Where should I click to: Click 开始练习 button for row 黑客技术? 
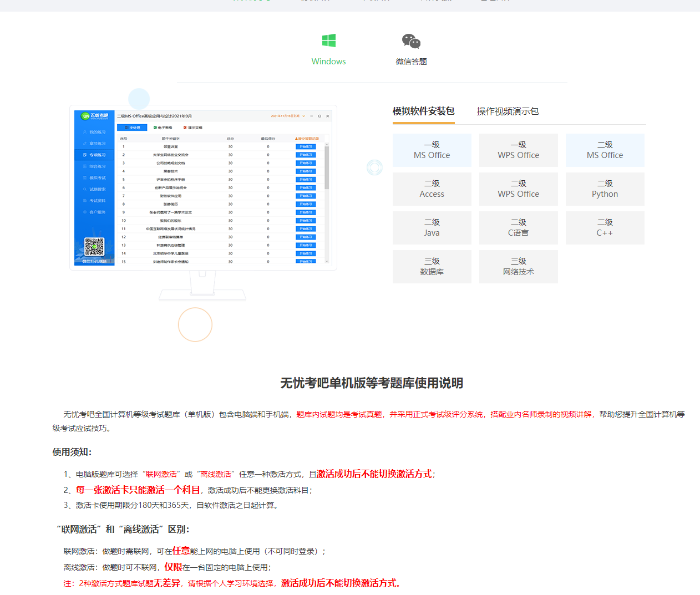tap(306, 171)
